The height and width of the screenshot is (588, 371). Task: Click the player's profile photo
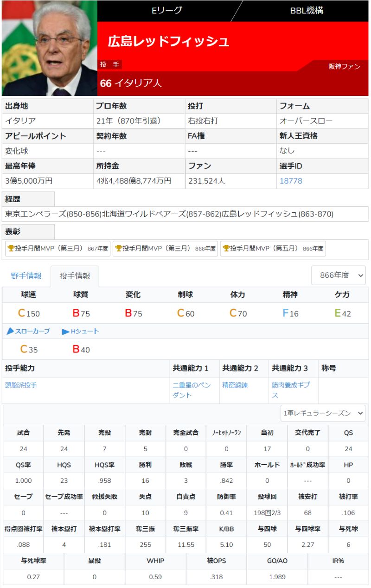(49, 48)
